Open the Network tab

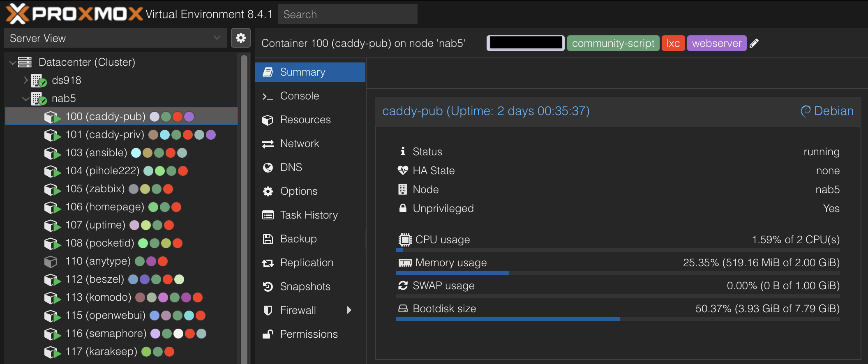pos(310,144)
